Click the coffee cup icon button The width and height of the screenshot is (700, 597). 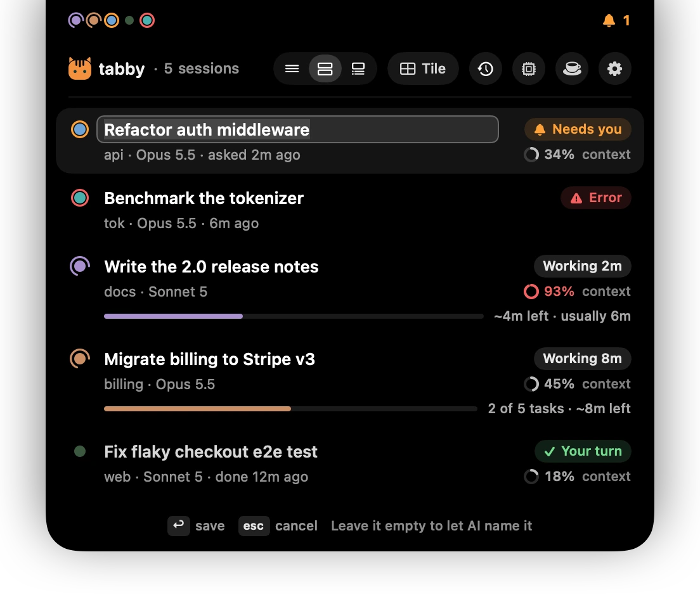[x=572, y=68]
